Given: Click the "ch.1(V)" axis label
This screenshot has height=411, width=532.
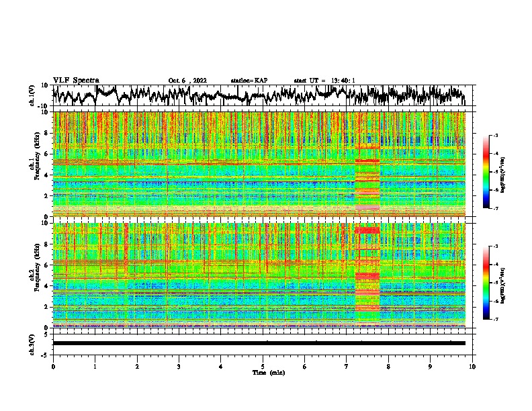Looking at the screenshot, I should [32, 95].
